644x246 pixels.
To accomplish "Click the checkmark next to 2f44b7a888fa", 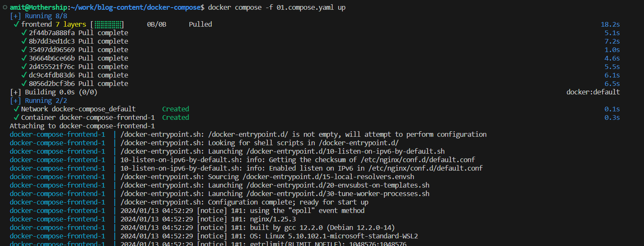I will pos(24,33).
